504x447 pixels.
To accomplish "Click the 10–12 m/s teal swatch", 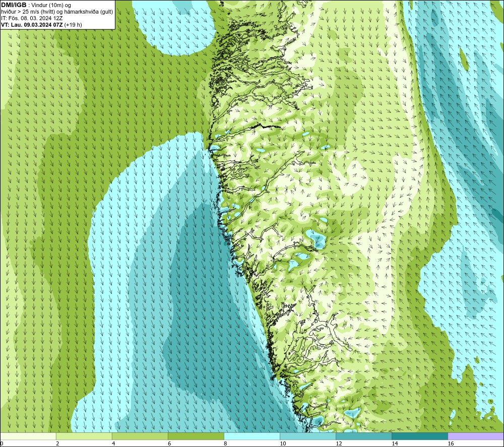I will (x=307, y=436).
